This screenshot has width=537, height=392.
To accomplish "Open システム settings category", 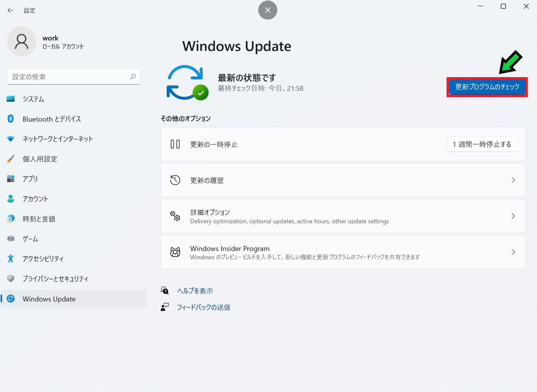I will [x=74, y=99].
